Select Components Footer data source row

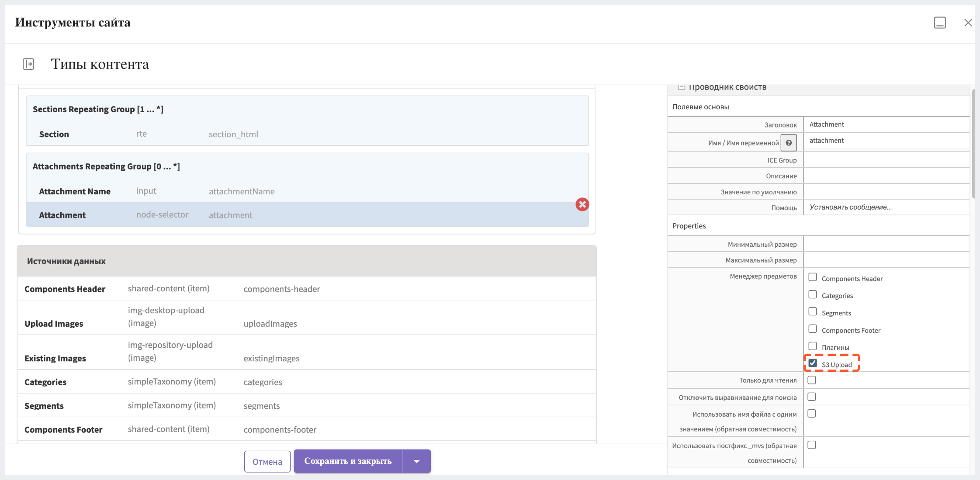point(306,429)
